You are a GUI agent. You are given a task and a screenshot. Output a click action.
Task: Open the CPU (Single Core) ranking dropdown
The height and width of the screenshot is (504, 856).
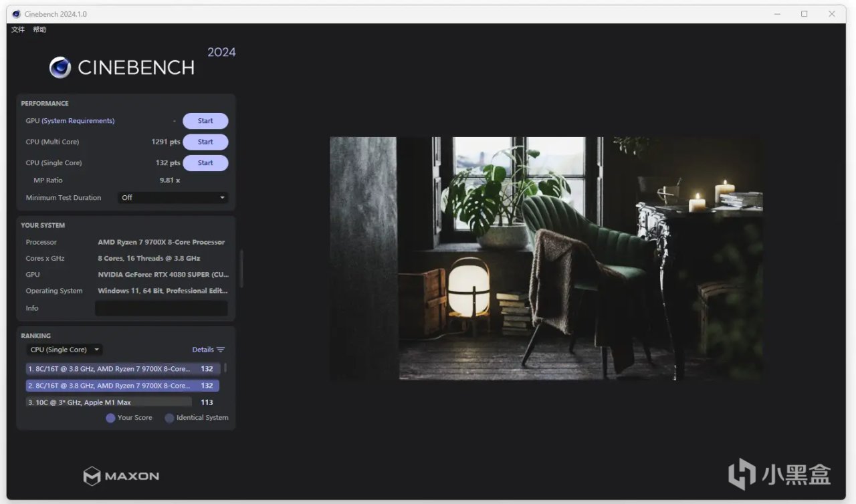click(x=65, y=350)
